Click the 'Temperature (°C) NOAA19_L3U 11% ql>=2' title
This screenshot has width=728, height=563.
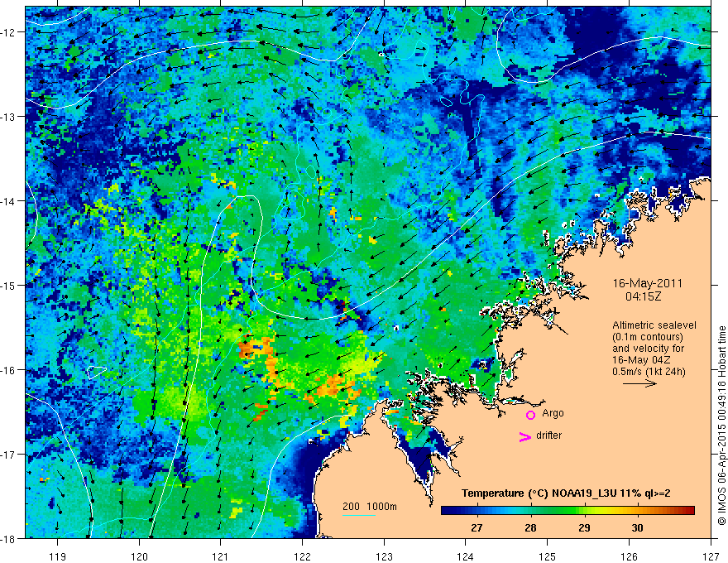click(566, 493)
